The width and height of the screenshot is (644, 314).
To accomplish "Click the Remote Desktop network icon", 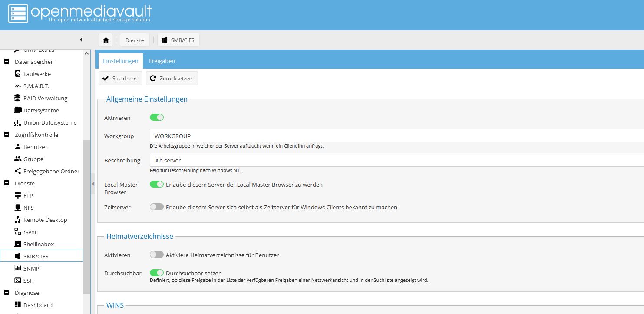I will tap(17, 220).
